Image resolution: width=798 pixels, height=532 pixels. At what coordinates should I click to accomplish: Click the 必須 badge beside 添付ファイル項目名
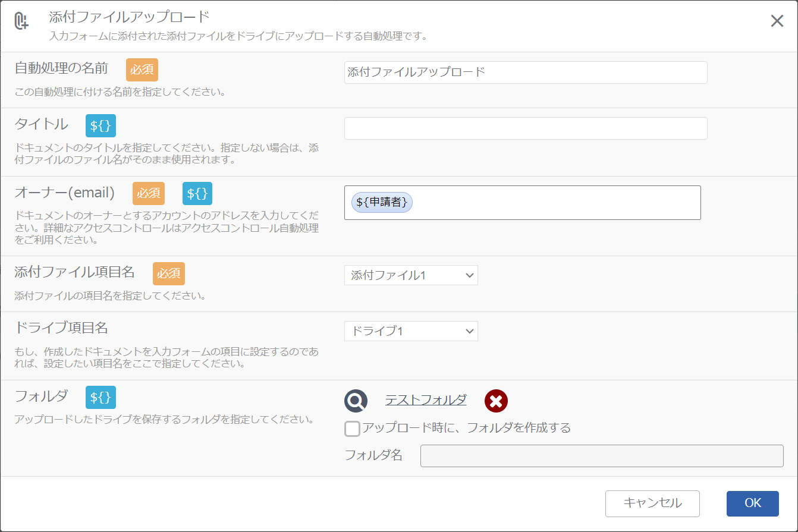pos(168,273)
